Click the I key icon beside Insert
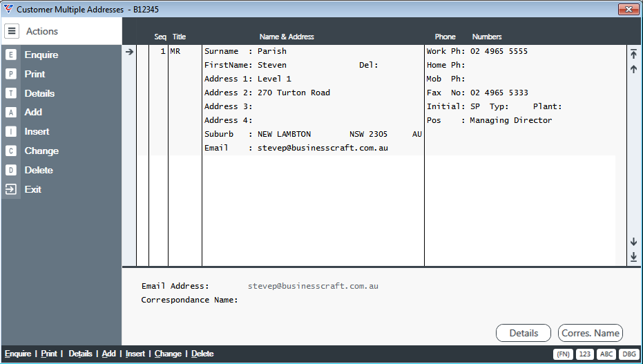The height and width of the screenshot is (364, 643). click(x=11, y=131)
